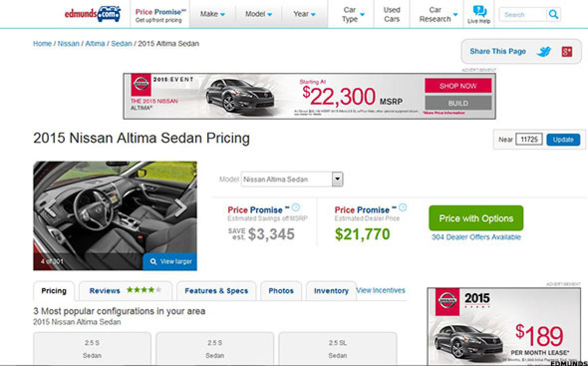Click the edmunds.com logo
This screenshot has width=588, height=366.
tap(93, 14)
